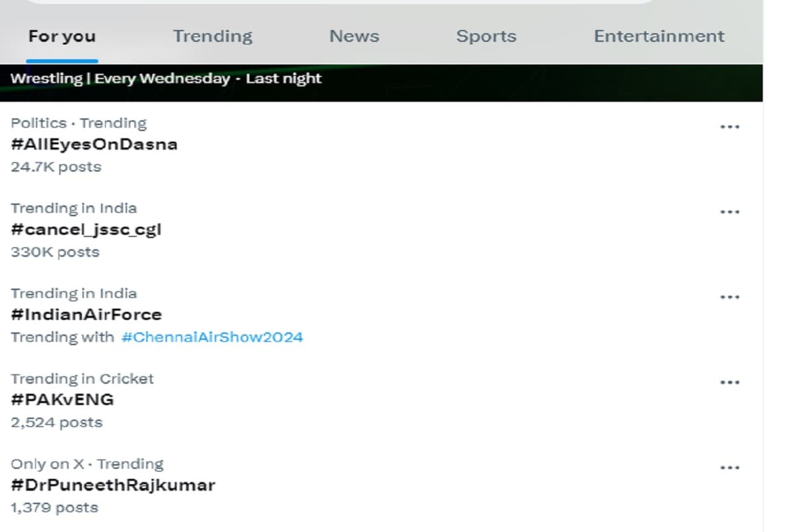Select the For you tab
The image size is (798, 532).
(62, 36)
